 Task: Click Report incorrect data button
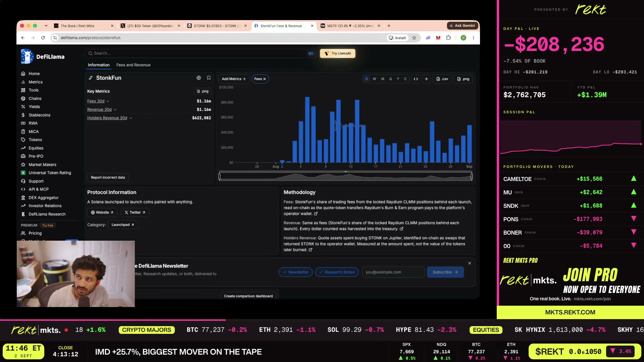tap(108, 177)
